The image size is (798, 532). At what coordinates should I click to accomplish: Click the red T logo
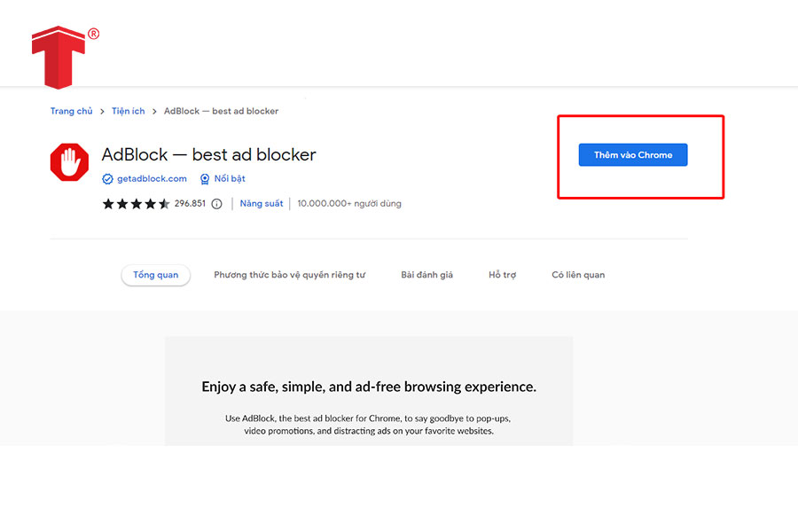click(58, 57)
